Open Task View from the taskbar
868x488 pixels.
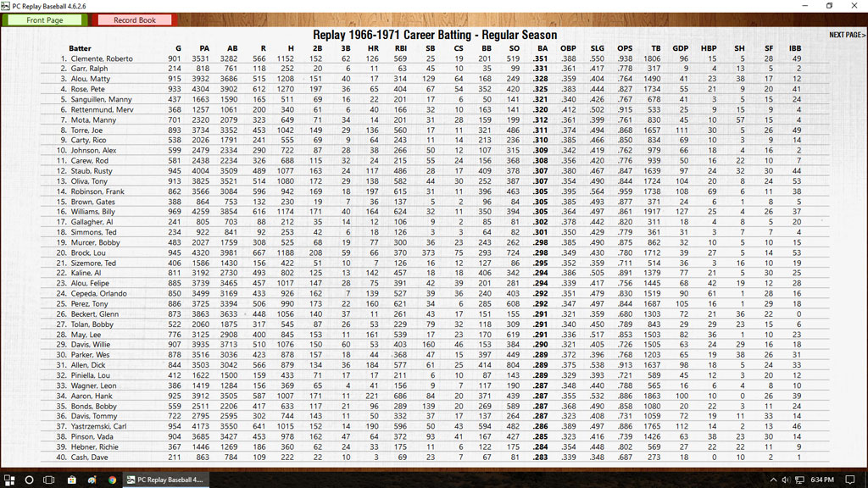coord(49,480)
